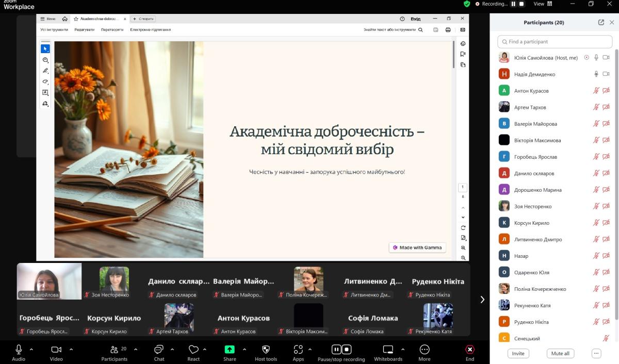Viewport: 619px width, 364px height.
Task: Open Усі інструменти in Acrobat
Action: [54, 30]
